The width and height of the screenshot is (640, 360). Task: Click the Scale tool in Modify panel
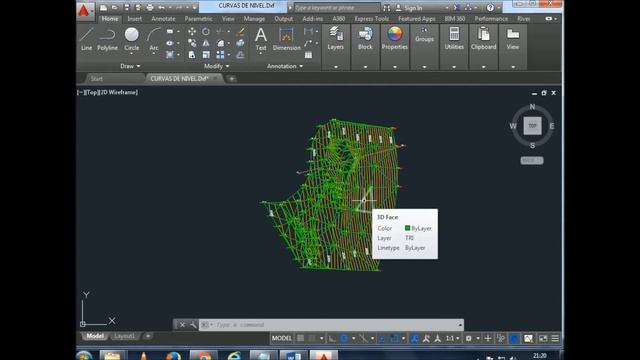click(x=206, y=55)
